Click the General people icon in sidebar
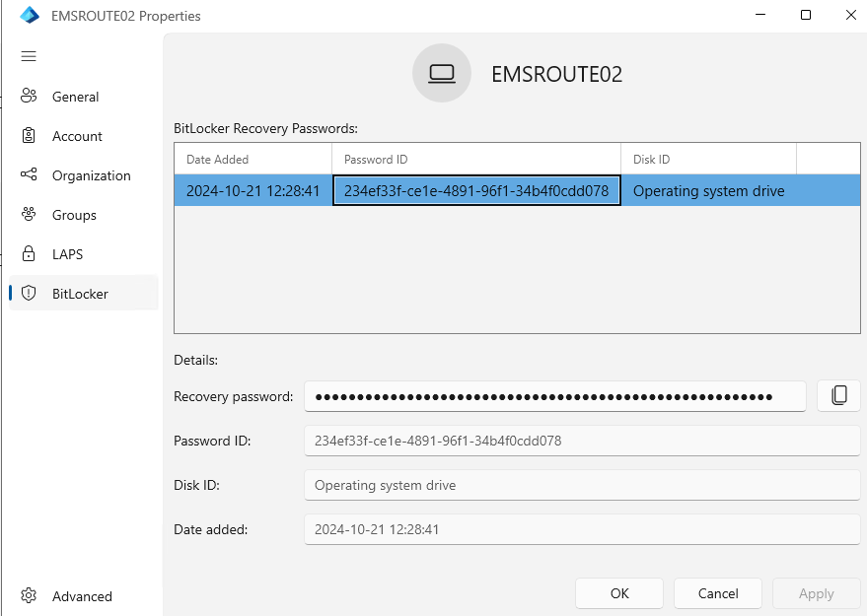The height and width of the screenshot is (616, 867). tap(29, 97)
